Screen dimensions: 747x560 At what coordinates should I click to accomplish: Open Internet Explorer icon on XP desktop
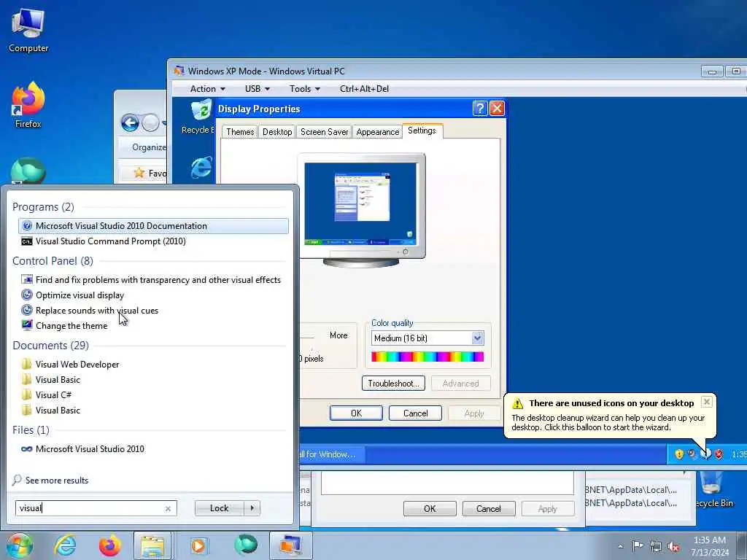point(201,167)
